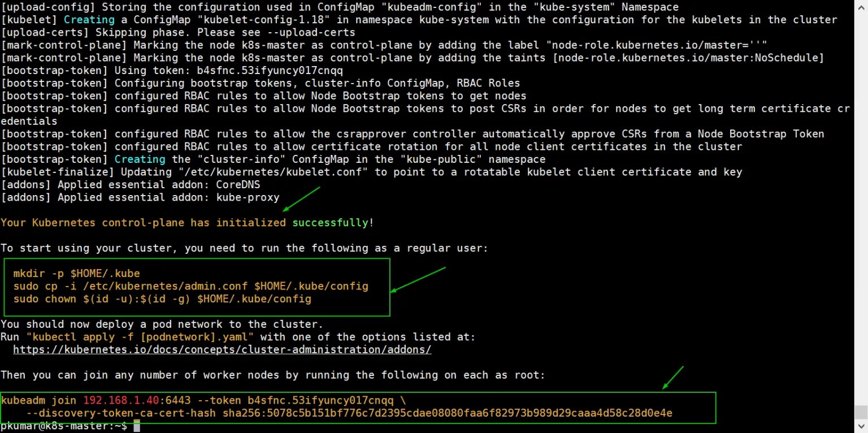
Task: Click the '--discovery-token-ca-cert-hash sha256' line
Action: (x=349, y=413)
